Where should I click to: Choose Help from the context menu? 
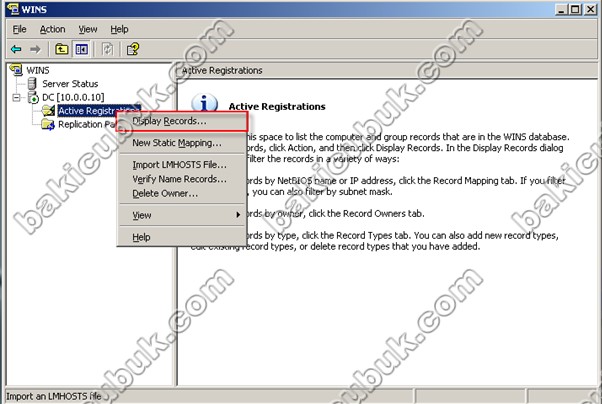[x=182, y=237]
